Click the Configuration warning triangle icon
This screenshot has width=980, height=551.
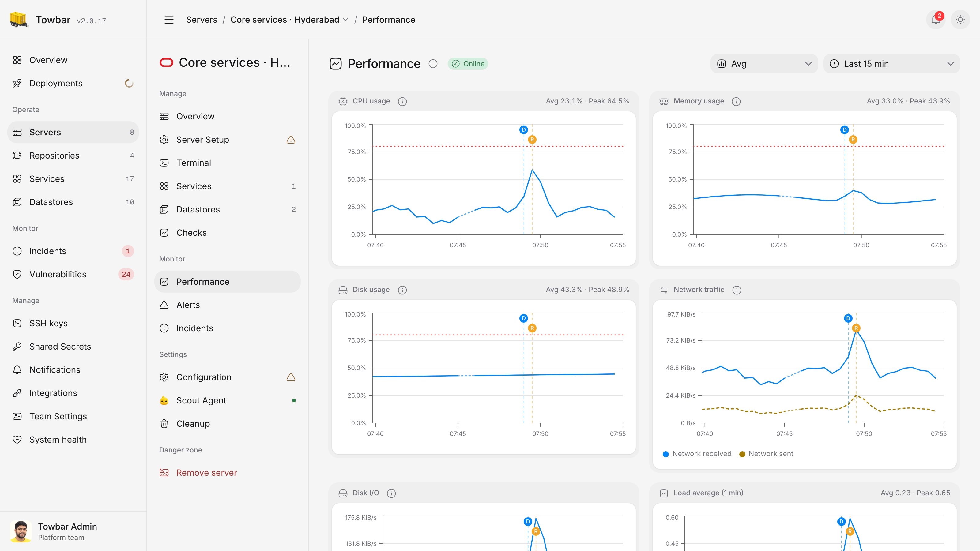[x=291, y=377]
